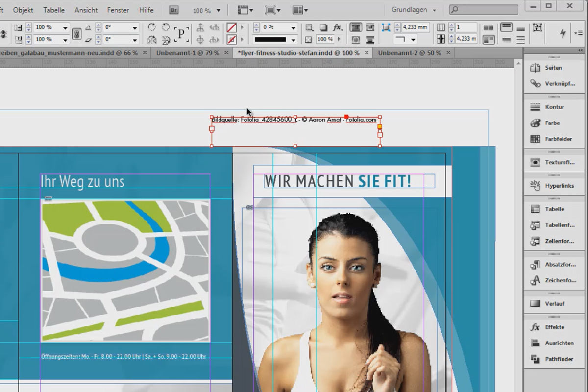Click the number of columns field
This screenshot has width=588, height=392.
pyautogui.click(x=465, y=27)
